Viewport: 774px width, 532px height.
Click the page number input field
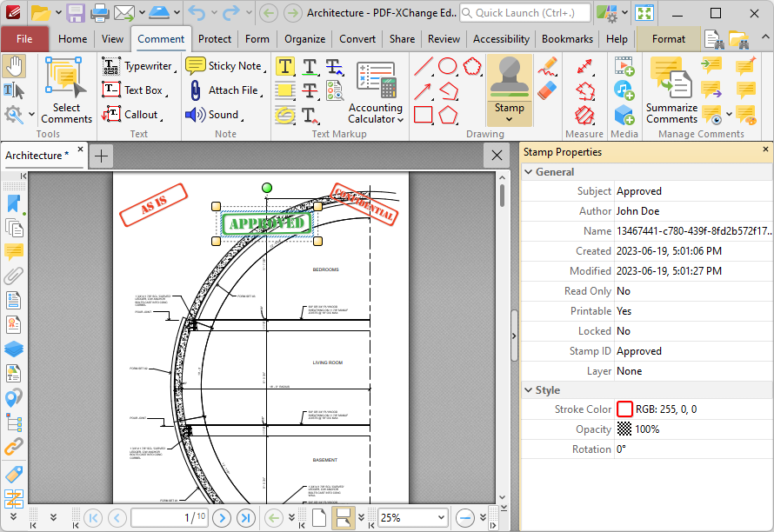coord(169,518)
